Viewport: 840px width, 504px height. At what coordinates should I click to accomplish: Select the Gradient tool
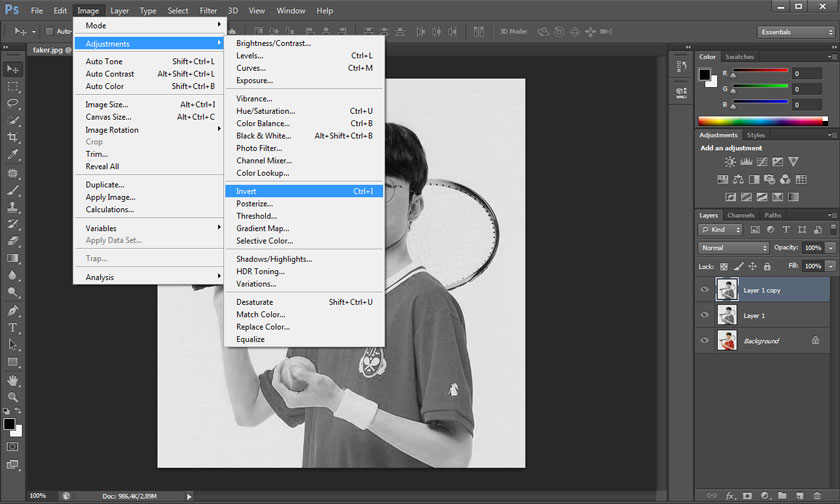coord(12,258)
